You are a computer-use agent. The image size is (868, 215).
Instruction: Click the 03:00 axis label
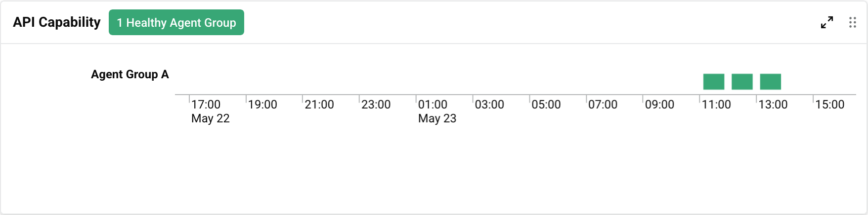(x=489, y=105)
